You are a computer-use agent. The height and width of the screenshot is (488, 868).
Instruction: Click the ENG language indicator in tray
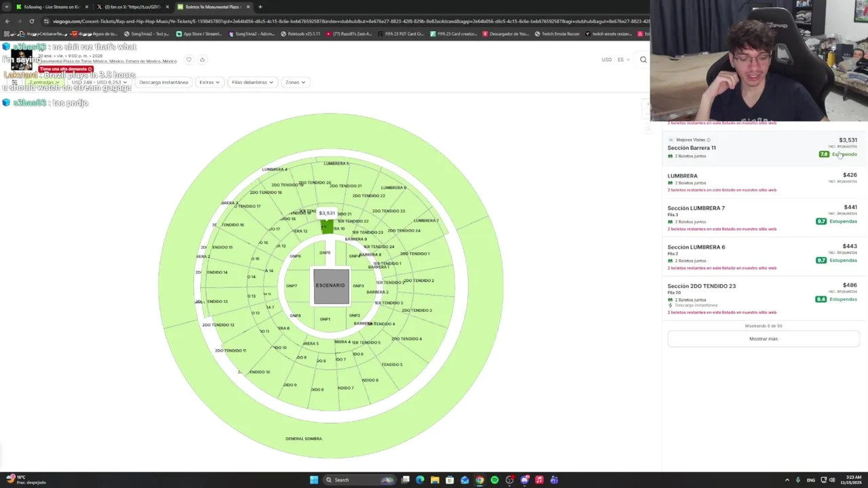point(811,480)
